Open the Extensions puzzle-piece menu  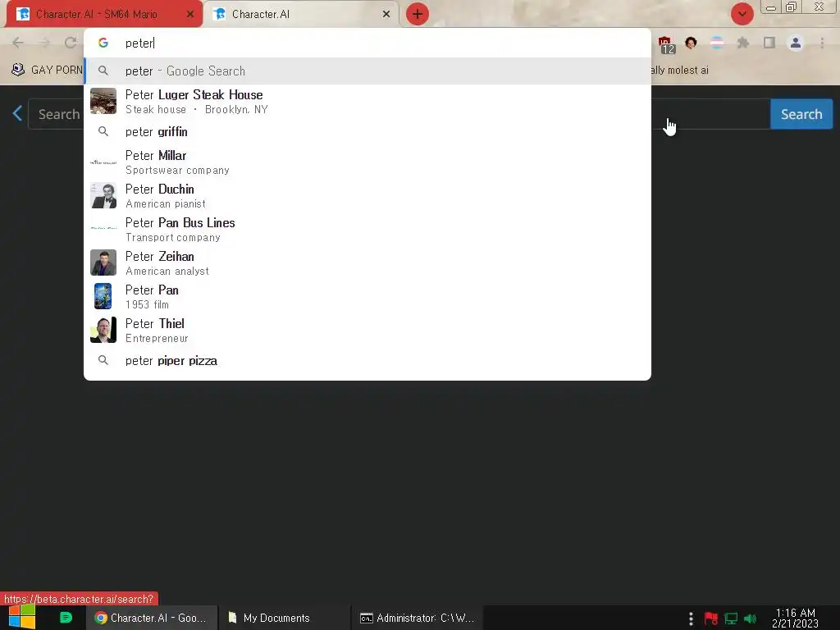pos(743,43)
